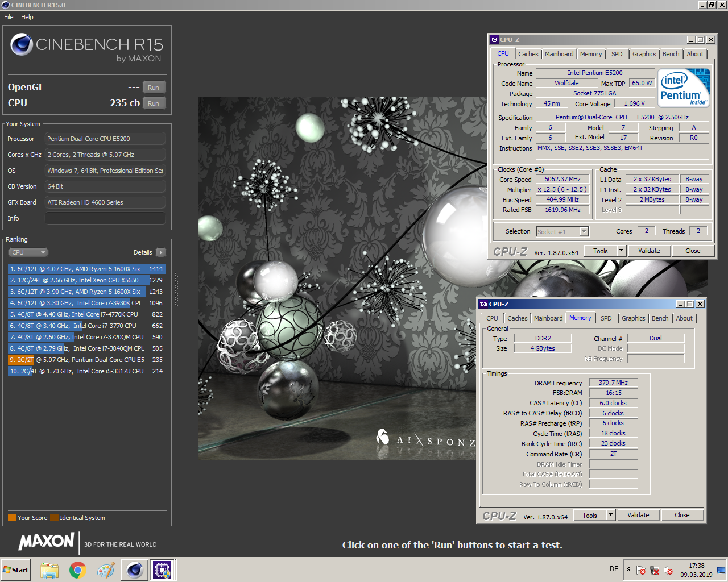Viewport: 728px width, 582px height.
Task: Open the ranking Details arrow button
Action: (160, 252)
